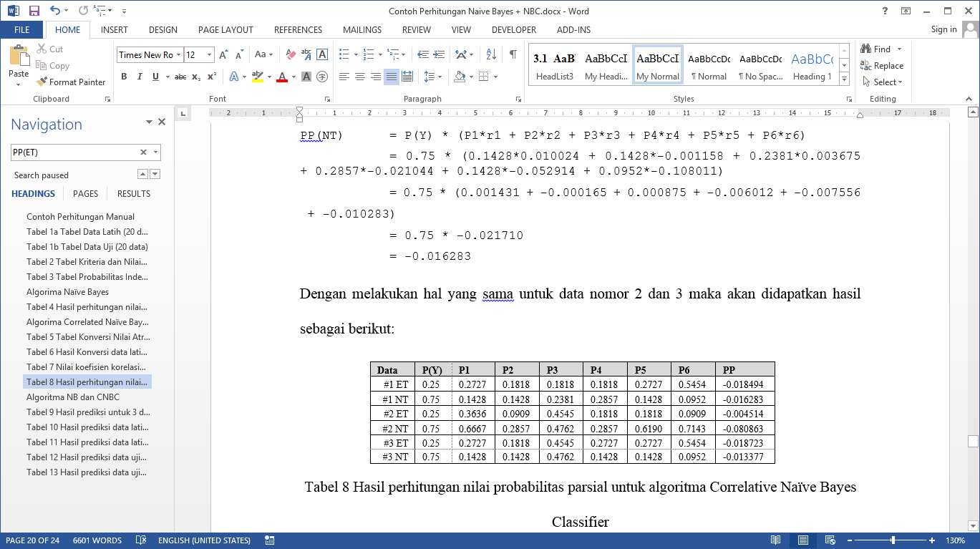Toggle Bold formatting
Image resolution: width=980 pixels, height=549 pixels.
pyautogui.click(x=124, y=77)
